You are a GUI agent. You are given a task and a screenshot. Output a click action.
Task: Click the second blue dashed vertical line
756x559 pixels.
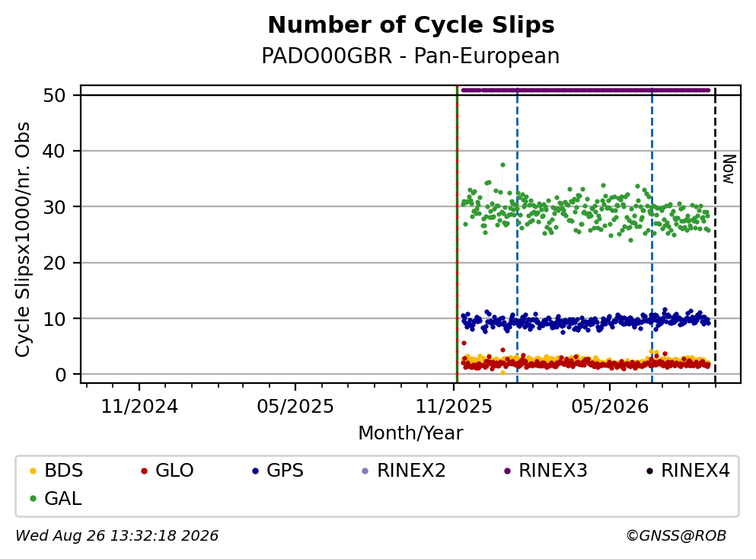click(652, 234)
